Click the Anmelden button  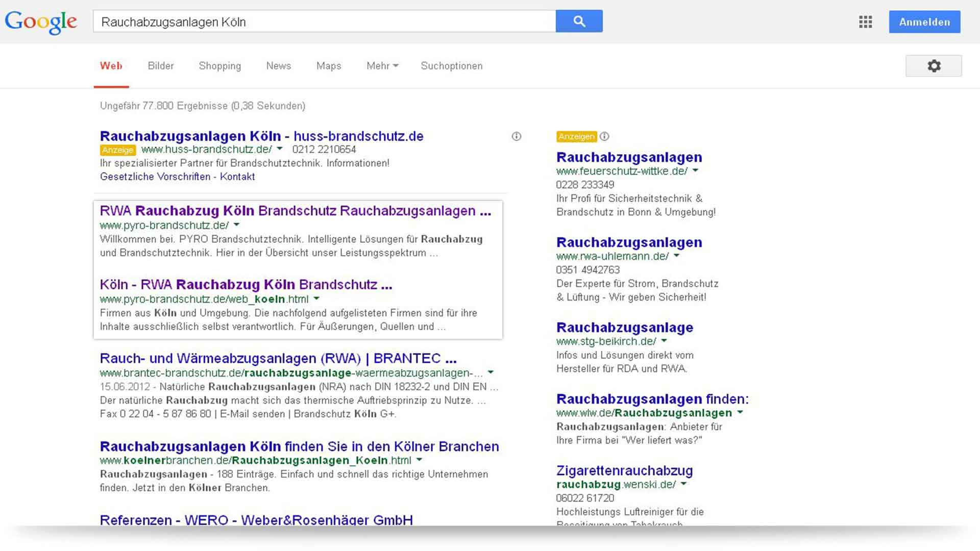[924, 22]
